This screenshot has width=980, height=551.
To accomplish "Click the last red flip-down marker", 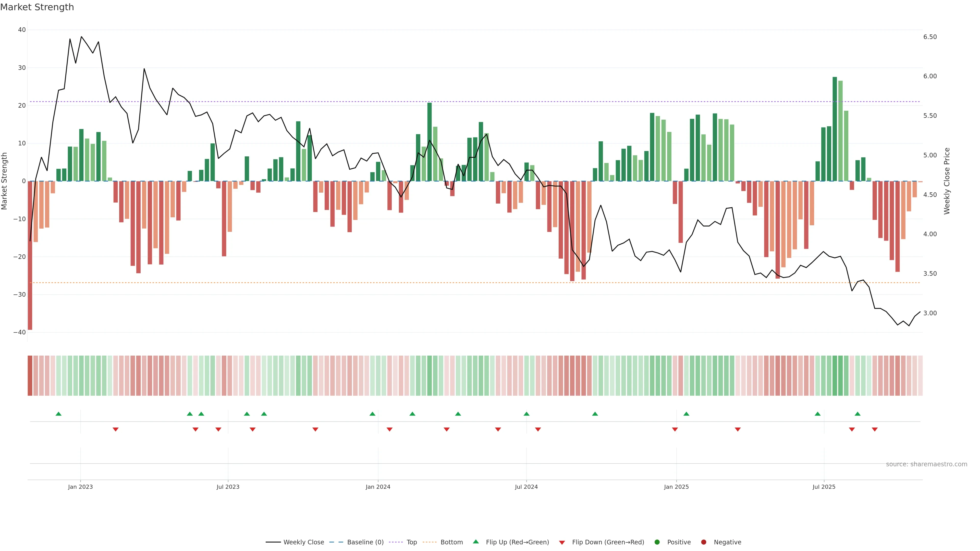I will tap(875, 429).
